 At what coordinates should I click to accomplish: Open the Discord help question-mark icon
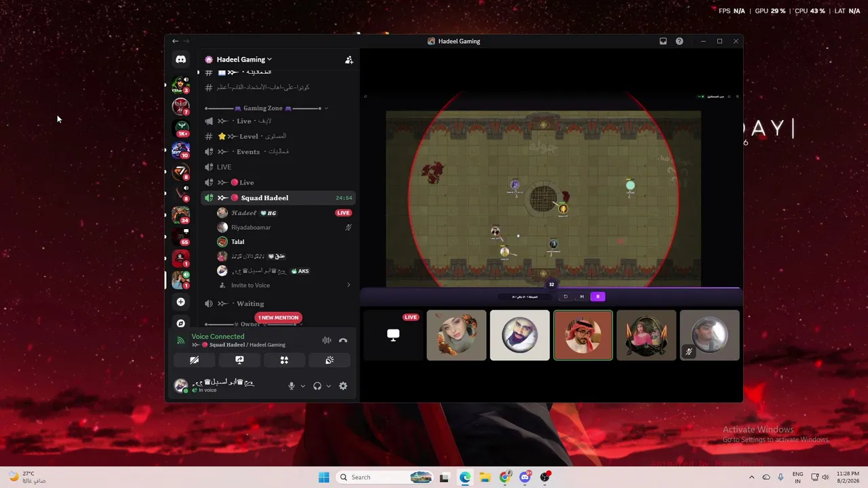[679, 41]
